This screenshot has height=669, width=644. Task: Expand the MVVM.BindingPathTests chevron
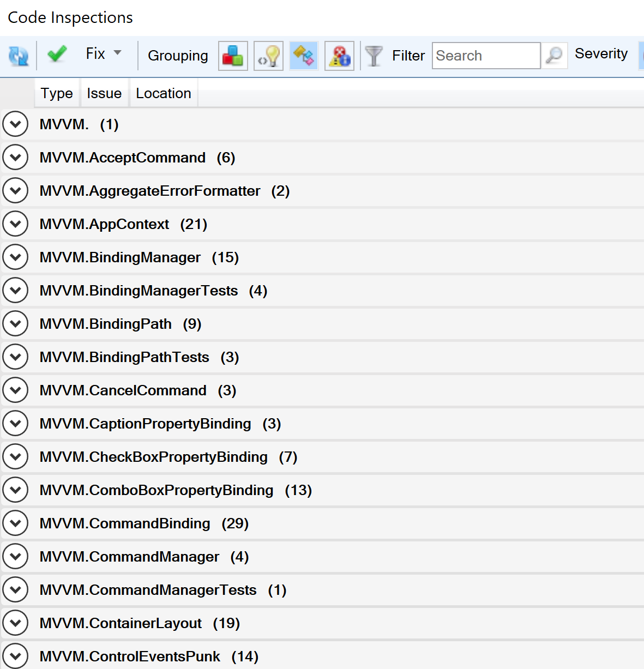15,357
